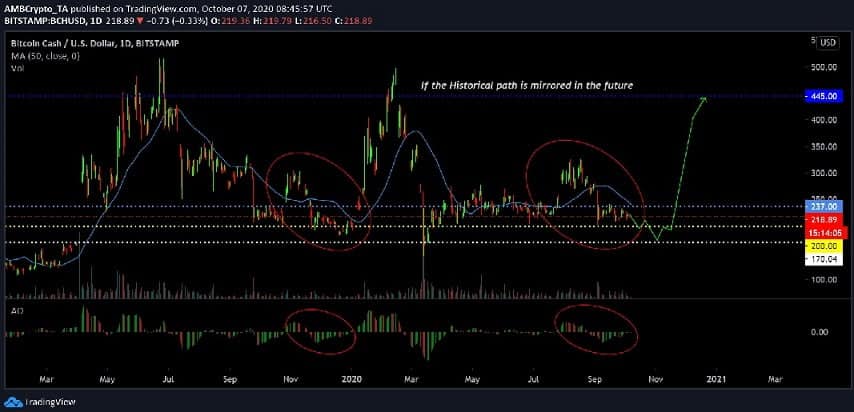Click the 2021 label on time axis
The height and width of the screenshot is (412, 854).
(x=714, y=380)
